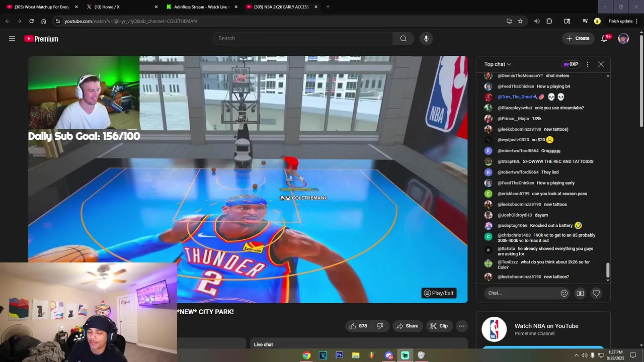
Task: Start voice search with the microphone
Action: [426, 39]
